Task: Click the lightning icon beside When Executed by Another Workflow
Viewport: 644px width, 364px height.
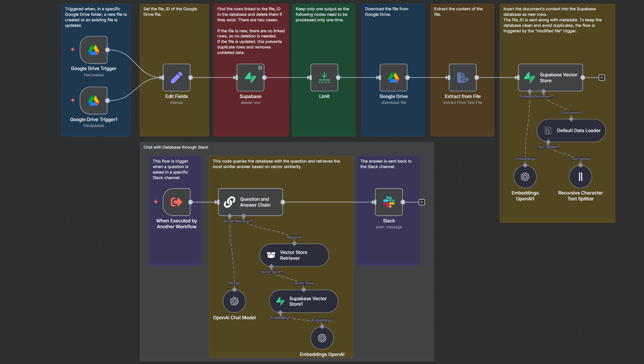Action: [156, 202]
